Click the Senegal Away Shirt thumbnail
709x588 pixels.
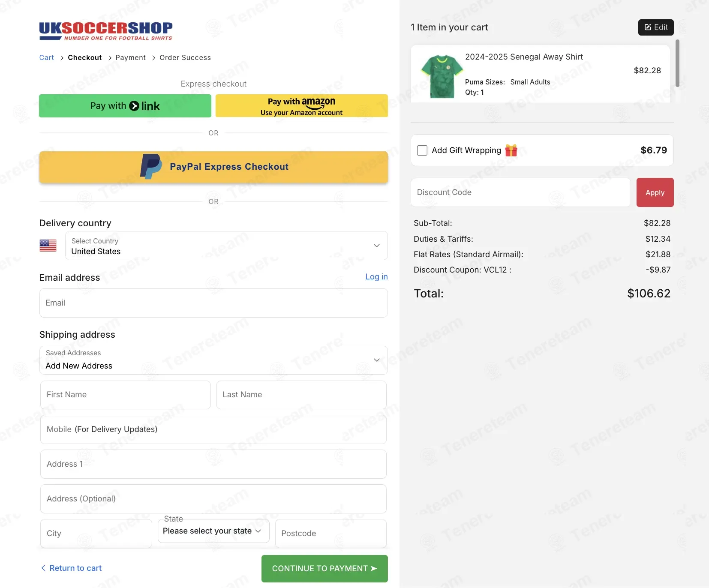(442, 76)
